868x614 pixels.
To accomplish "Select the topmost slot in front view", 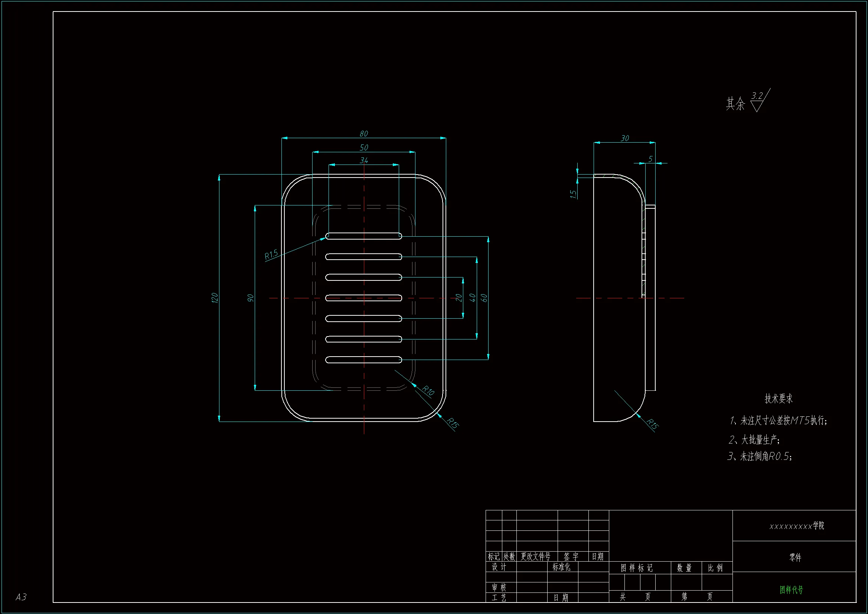I will tap(364, 236).
